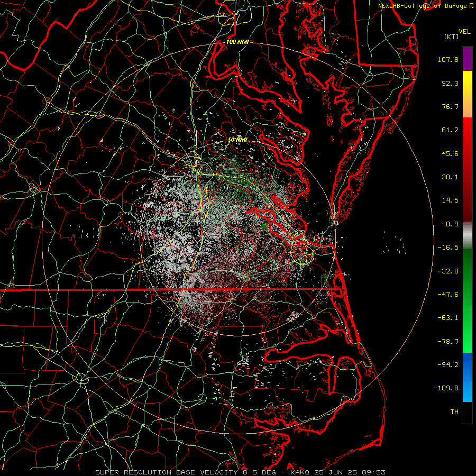Click the Super-Resolution Base Velocity caption

[x=241, y=472]
